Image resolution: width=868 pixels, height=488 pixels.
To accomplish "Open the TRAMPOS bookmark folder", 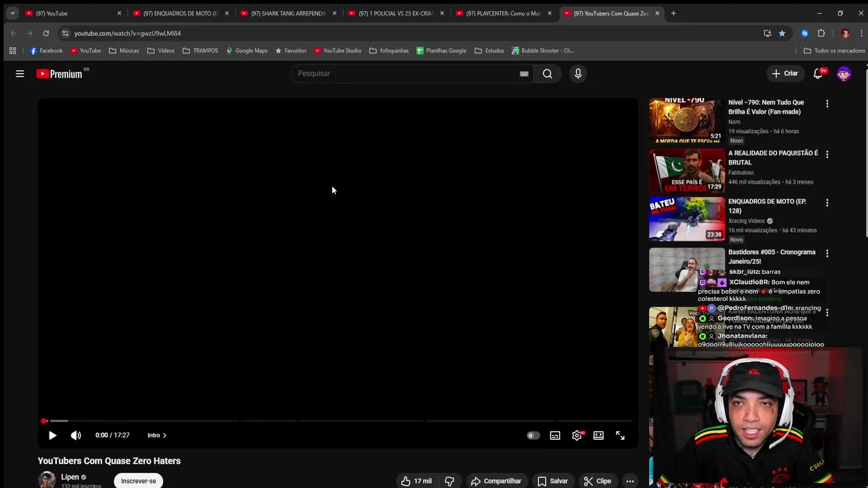I will [200, 51].
